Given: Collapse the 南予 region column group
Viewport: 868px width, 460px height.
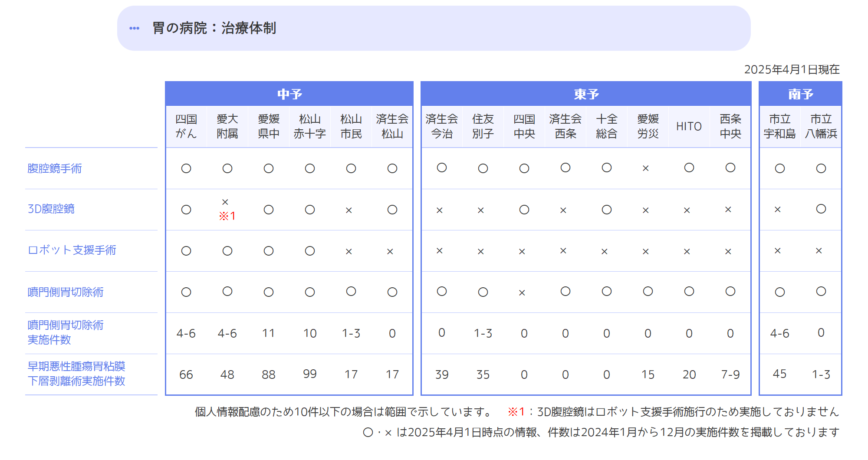Looking at the screenshot, I should pos(800,93).
